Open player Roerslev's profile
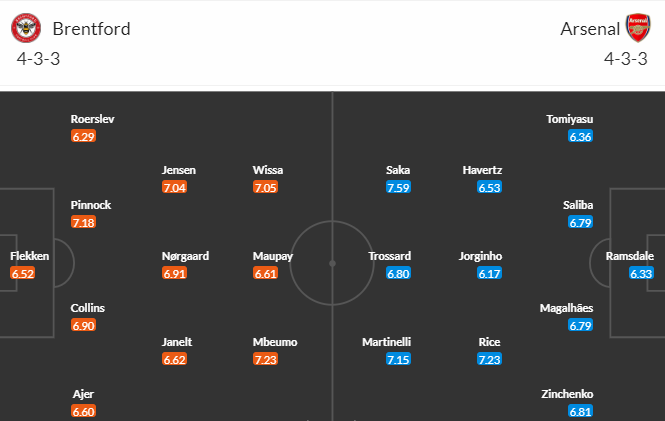The image size is (665, 421). click(x=92, y=119)
